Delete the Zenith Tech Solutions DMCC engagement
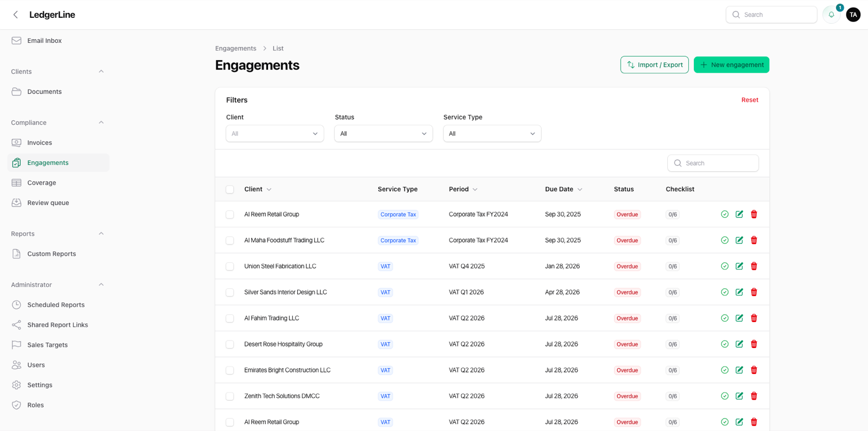The width and height of the screenshot is (868, 431). (x=754, y=396)
